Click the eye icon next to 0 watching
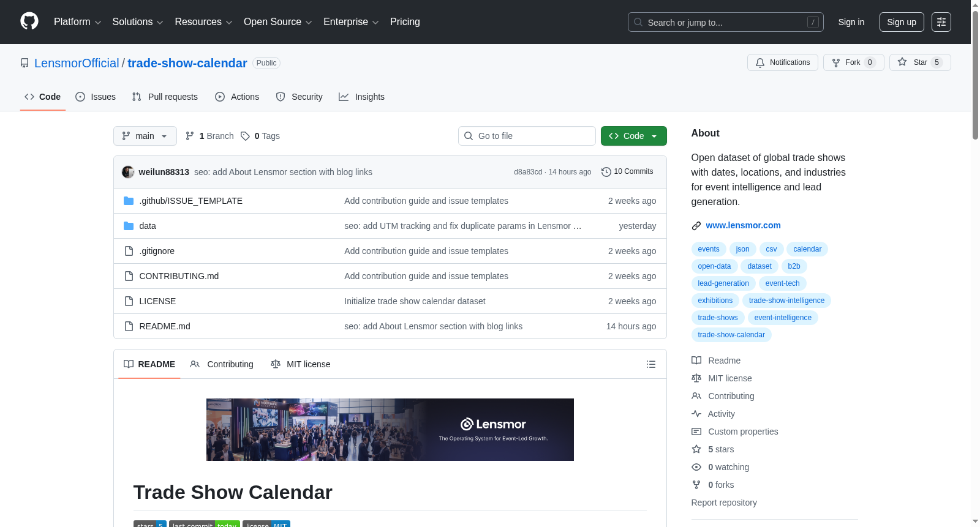The image size is (980, 527). [696, 467]
